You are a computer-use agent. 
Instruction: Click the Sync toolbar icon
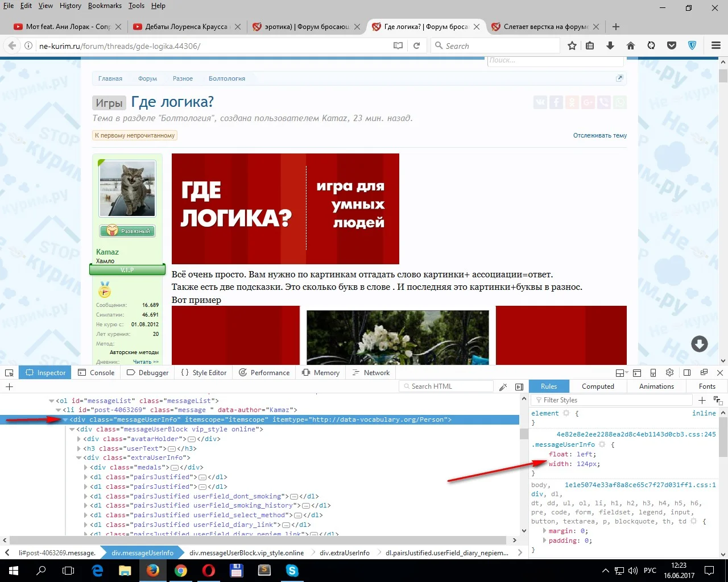pos(651,45)
